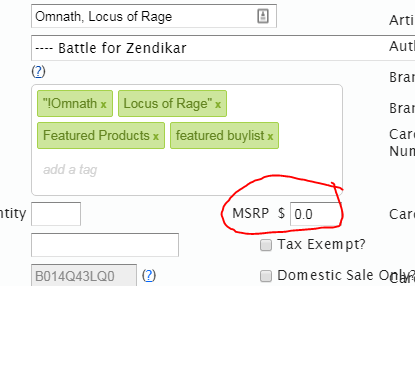The image size is (415, 379).
Task: Click the empty field below quantity
Action: tap(105, 245)
